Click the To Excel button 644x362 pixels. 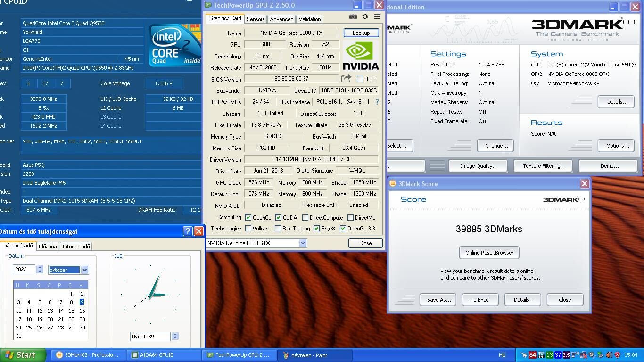[x=480, y=299]
